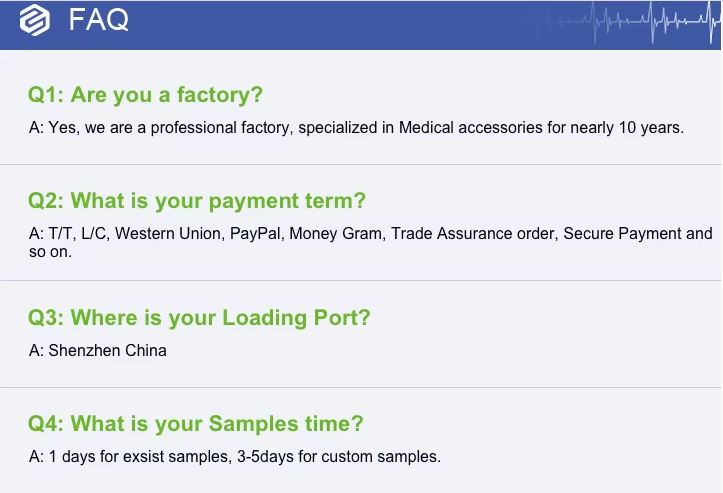Click the "T/T" payment option
The width and height of the screenshot is (723, 493).
pyautogui.click(x=60, y=234)
